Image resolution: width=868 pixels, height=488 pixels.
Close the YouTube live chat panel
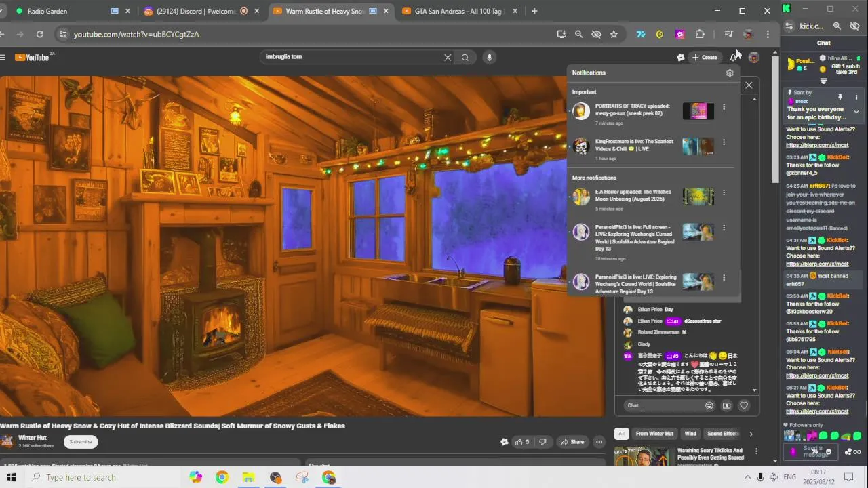749,85
